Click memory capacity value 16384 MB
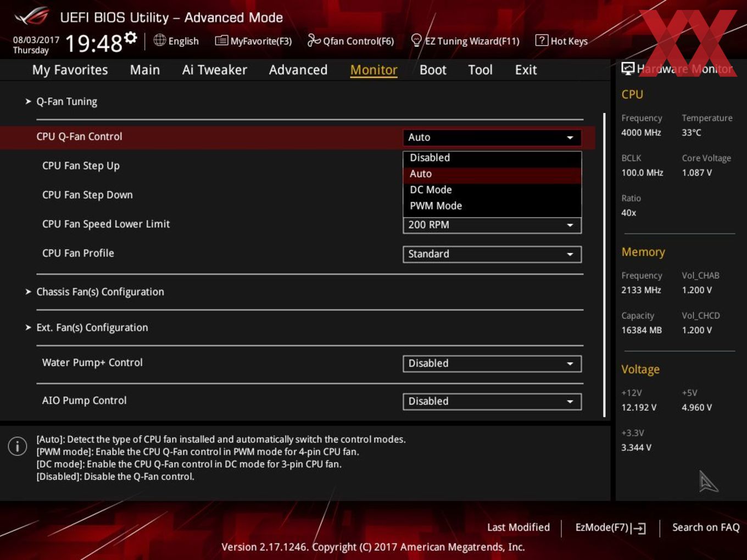 coord(642,330)
